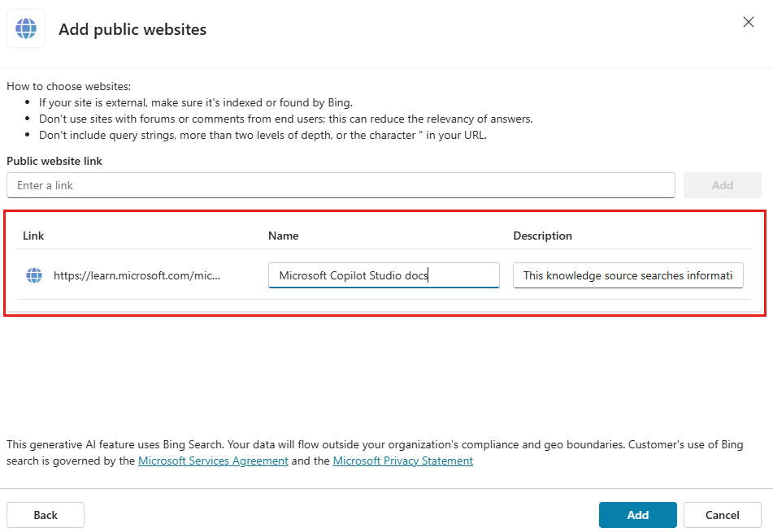The image size is (773, 532).
Task: Click the globe icon next to learn.microsoft.com link
Action: pos(34,275)
